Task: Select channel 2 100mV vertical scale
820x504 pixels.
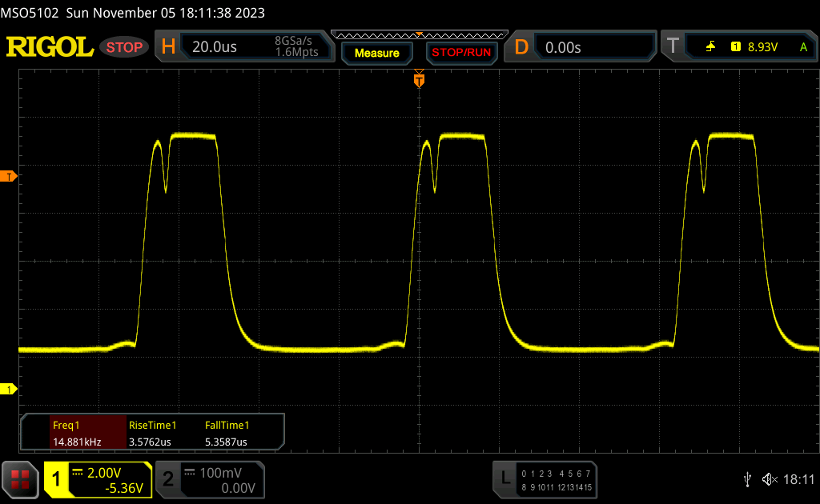Action: (221, 473)
